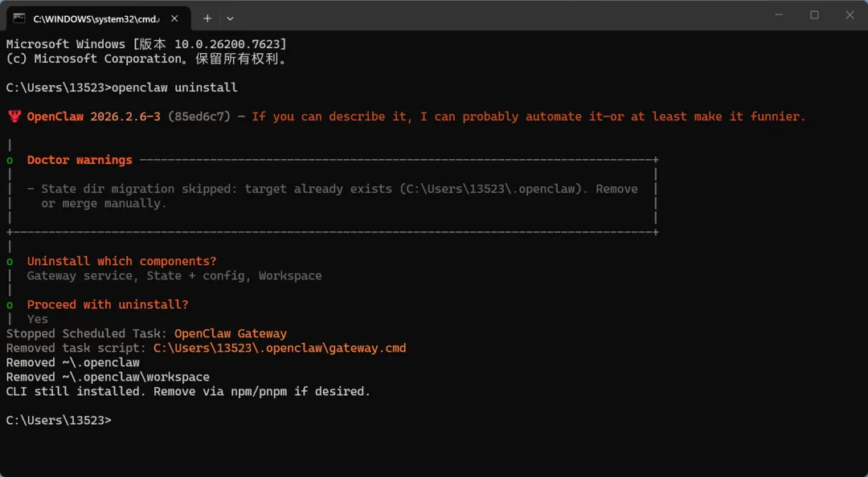Click the cmd icon on the tab

(x=19, y=18)
